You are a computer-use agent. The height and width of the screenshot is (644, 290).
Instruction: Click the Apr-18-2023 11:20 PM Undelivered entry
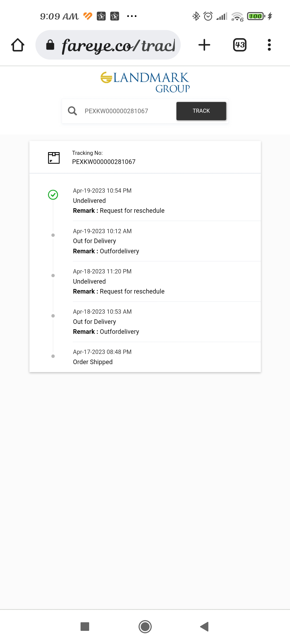(118, 281)
